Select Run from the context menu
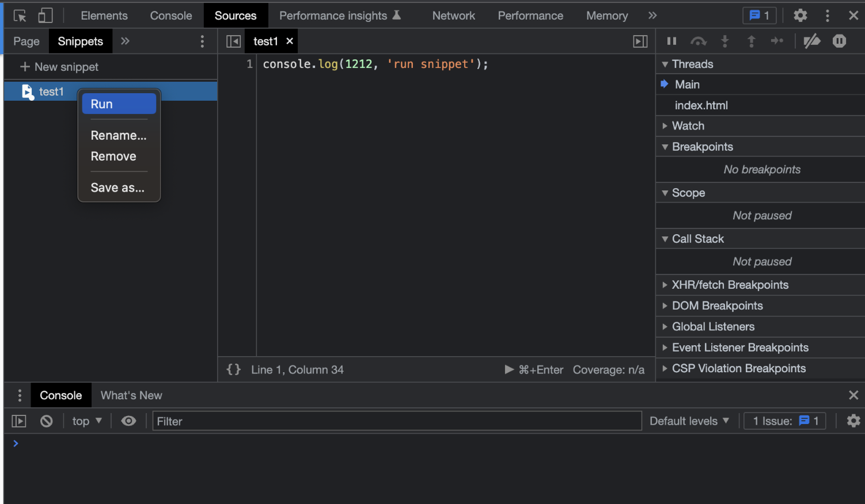This screenshot has height=504, width=865. coord(119,104)
